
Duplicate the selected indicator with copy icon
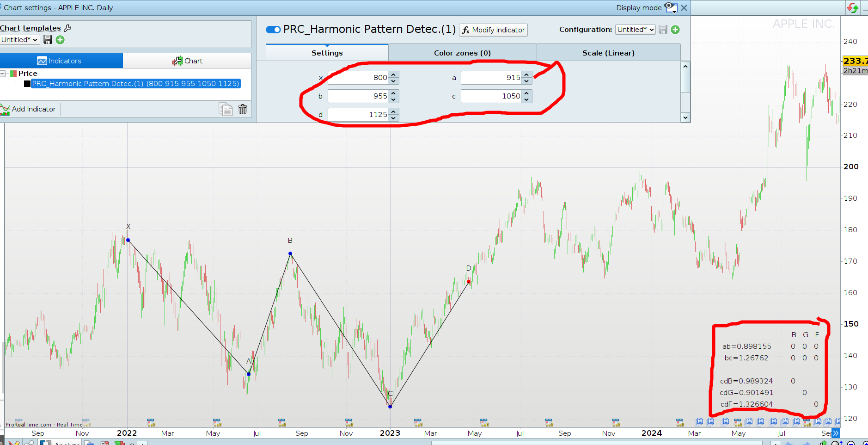tap(226, 109)
